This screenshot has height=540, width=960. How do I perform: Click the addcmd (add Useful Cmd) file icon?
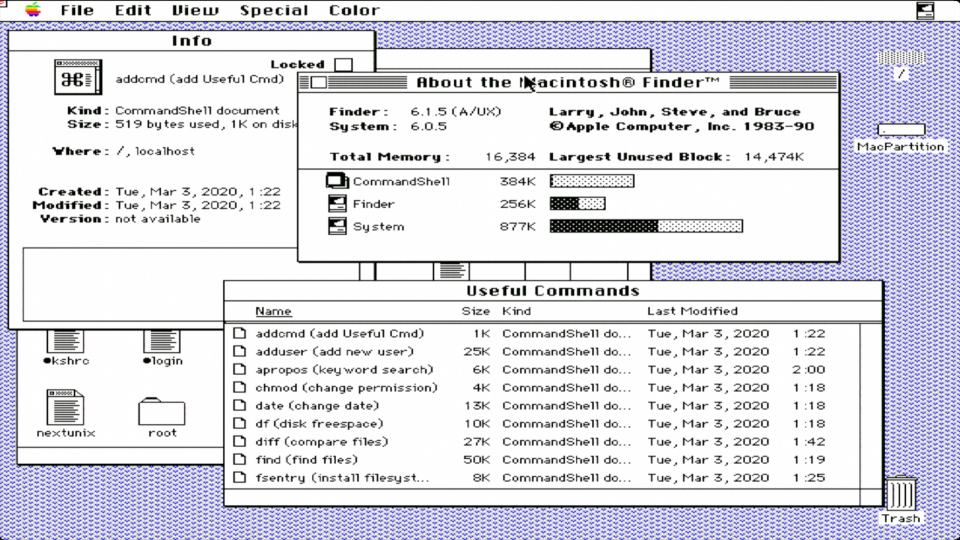(239, 333)
